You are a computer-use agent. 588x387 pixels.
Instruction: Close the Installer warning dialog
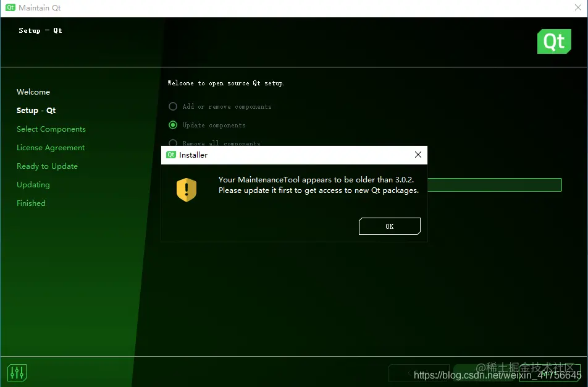(x=418, y=155)
